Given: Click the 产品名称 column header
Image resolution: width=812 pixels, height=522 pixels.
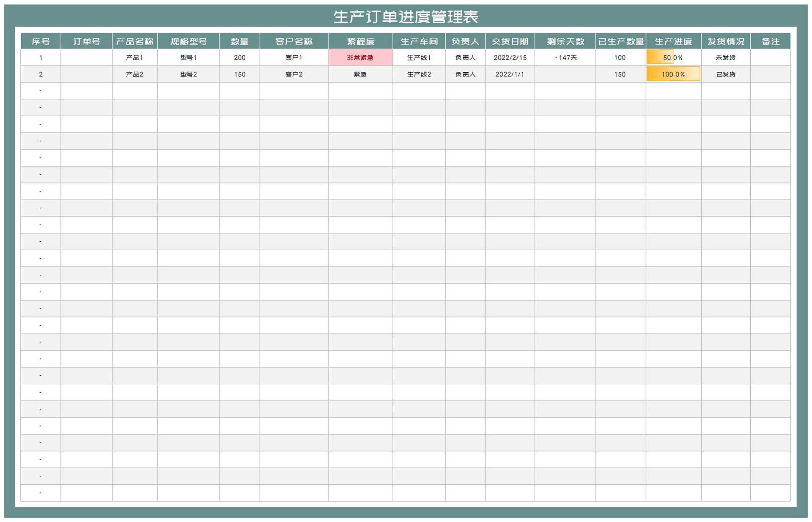Looking at the screenshot, I should tap(135, 41).
